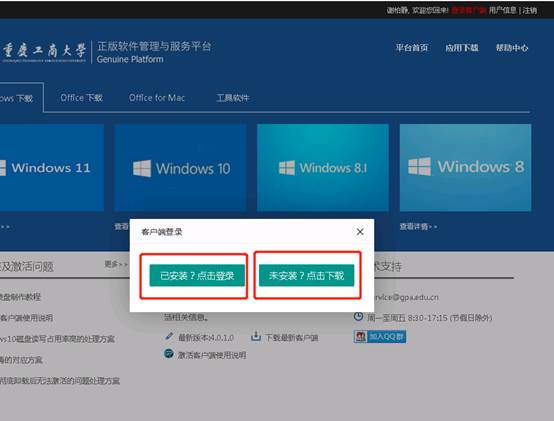Click the 注销 logout link
554x421 pixels.
coord(530,11)
